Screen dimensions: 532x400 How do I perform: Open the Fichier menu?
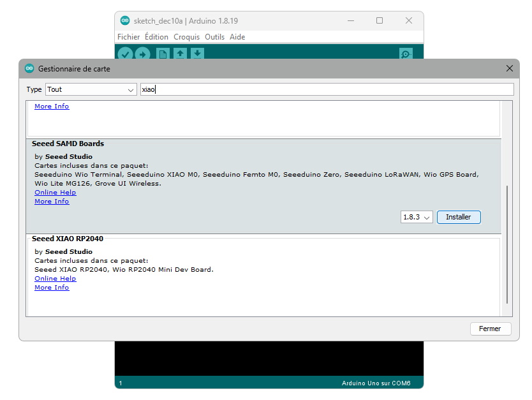128,37
